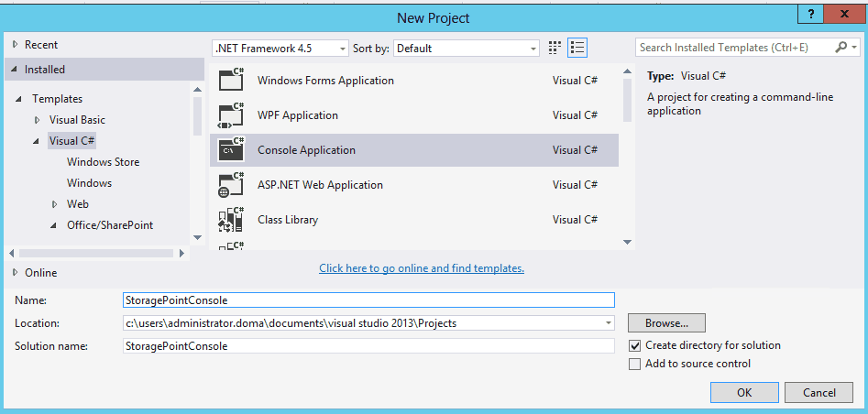The image size is (868, 414).
Task: Click the ASP.NET Web Application icon
Action: tap(230, 185)
